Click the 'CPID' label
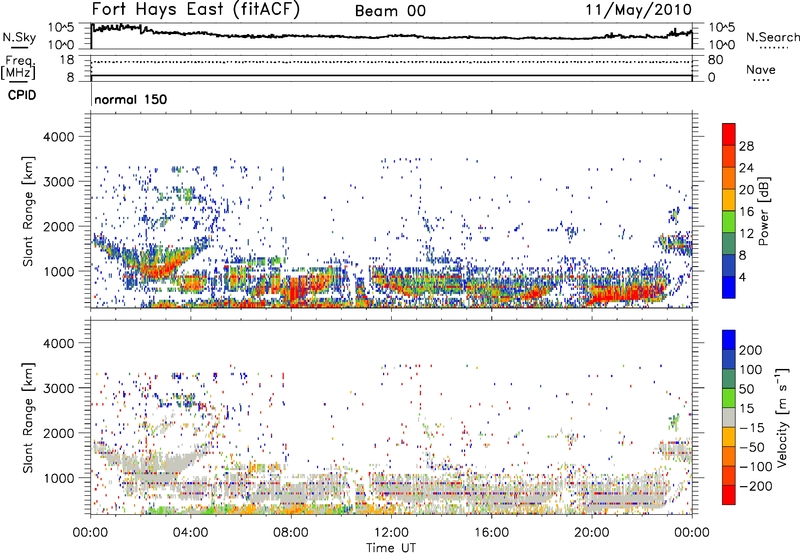800x554 pixels. 22,95
